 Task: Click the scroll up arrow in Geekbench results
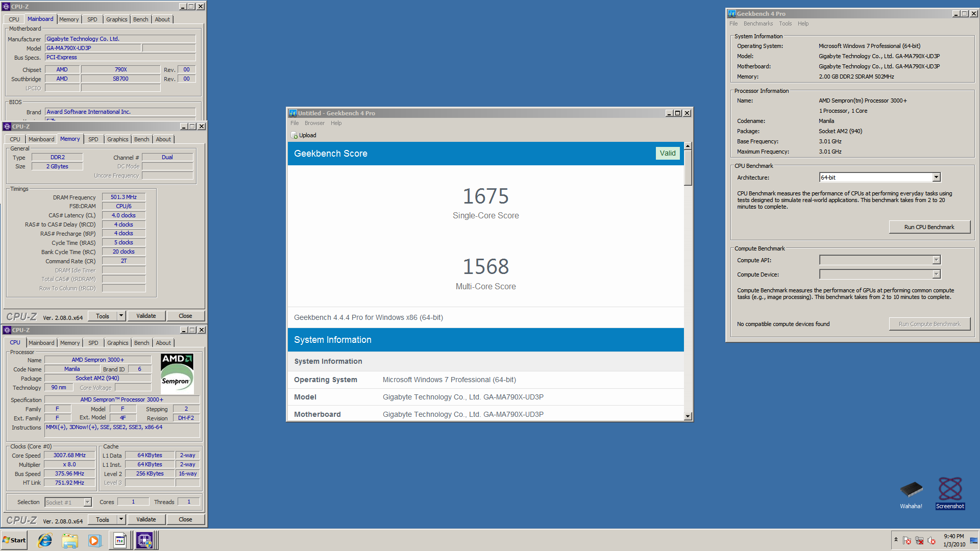click(x=688, y=146)
